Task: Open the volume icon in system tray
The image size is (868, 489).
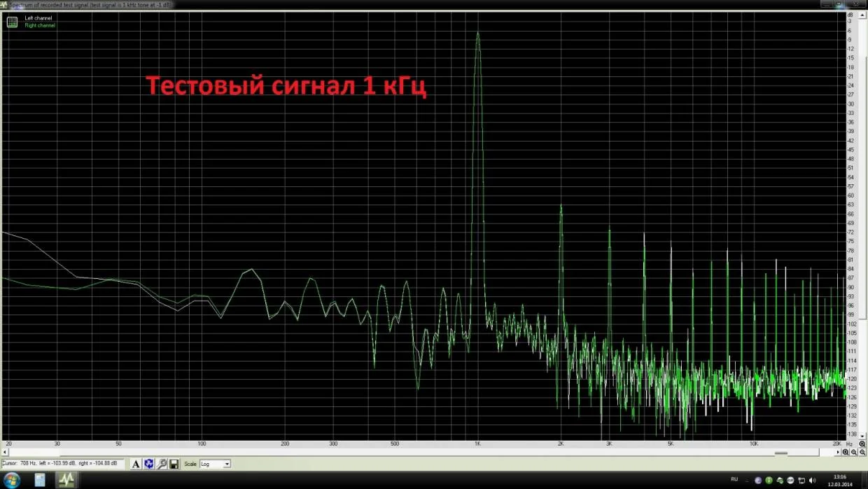Action: 812,480
